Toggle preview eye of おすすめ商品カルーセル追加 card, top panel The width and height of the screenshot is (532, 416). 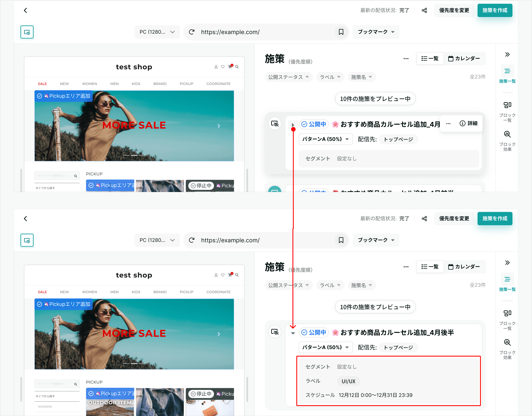click(x=275, y=123)
